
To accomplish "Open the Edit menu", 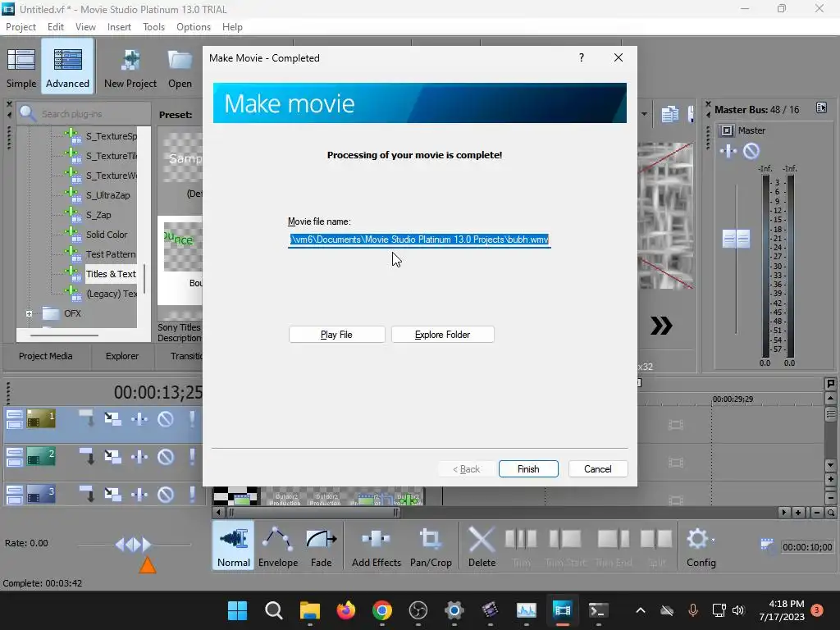I will pyautogui.click(x=55, y=27).
